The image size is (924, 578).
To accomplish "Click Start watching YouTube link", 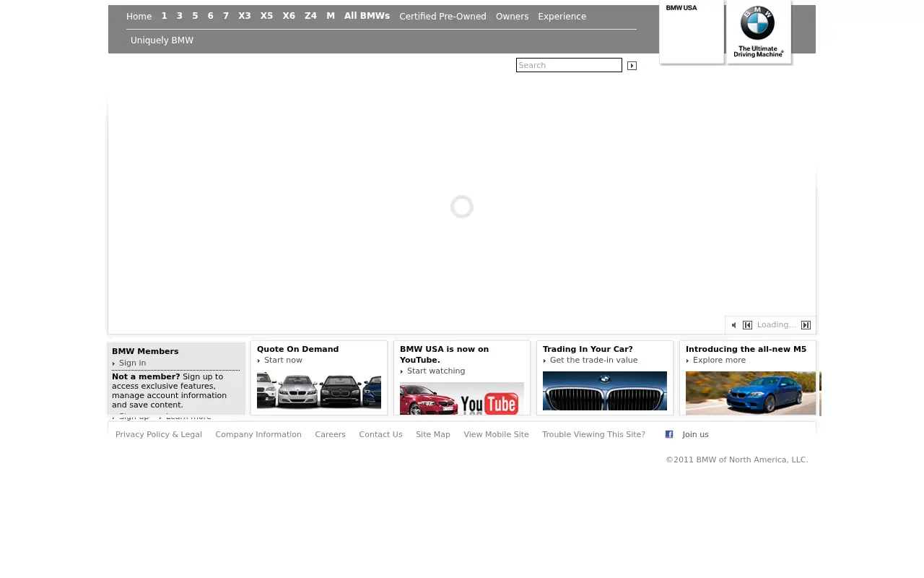I will (x=436, y=371).
